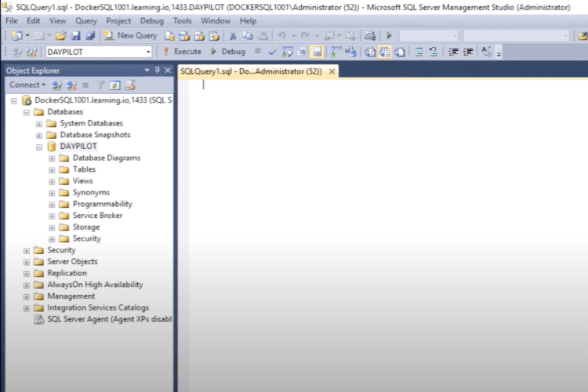Click the Increase Indent icon

pos(468,52)
